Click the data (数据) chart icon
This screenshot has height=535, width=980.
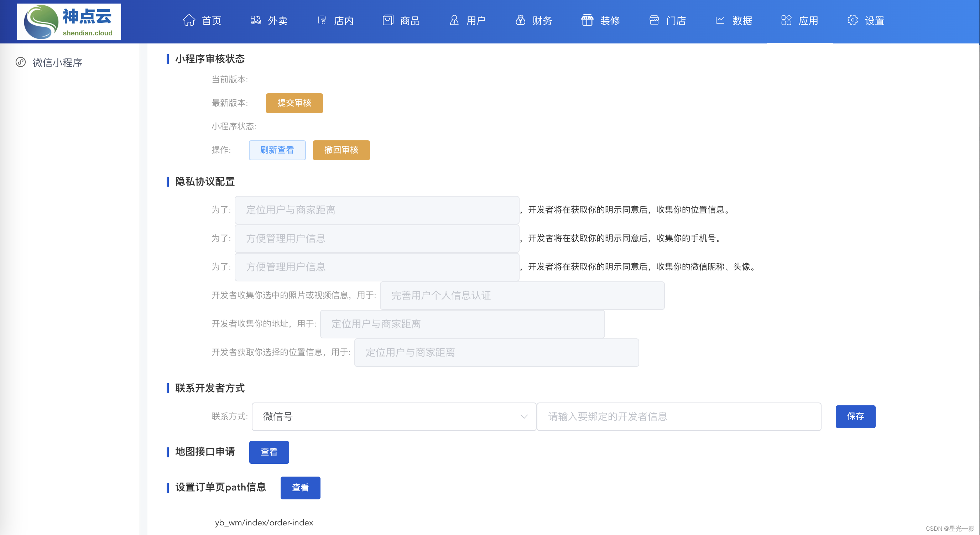click(720, 20)
